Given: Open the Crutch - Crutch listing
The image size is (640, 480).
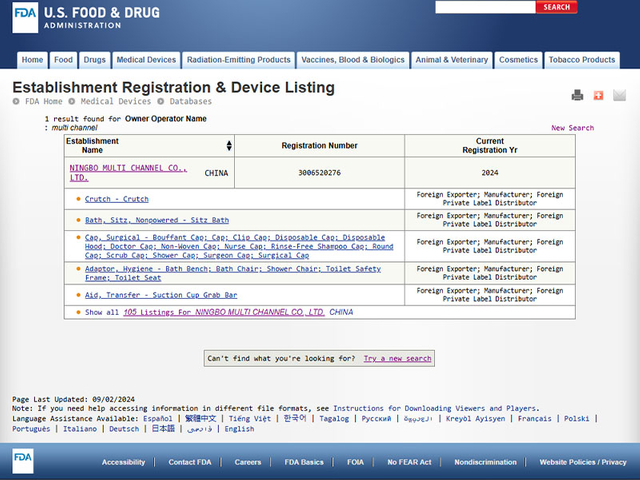Looking at the screenshot, I should tap(116, 199).
